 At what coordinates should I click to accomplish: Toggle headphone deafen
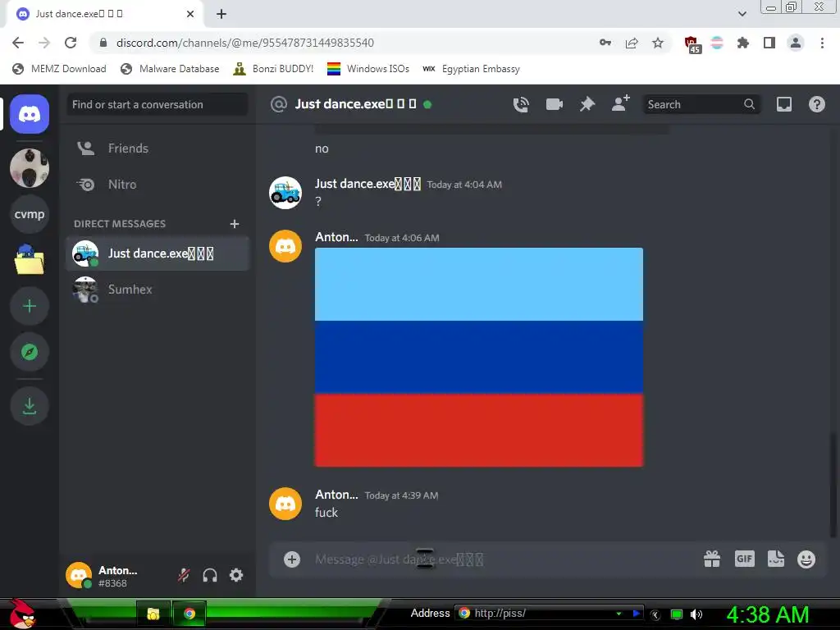210,575
